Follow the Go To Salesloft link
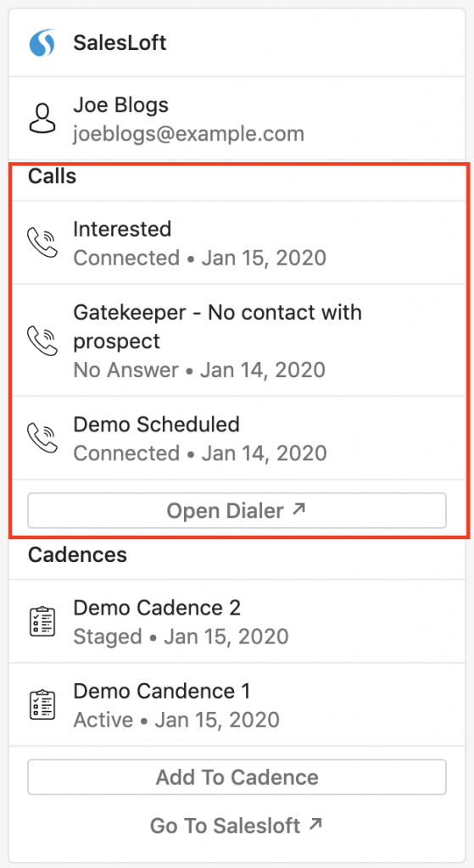 tap(237, 826)
